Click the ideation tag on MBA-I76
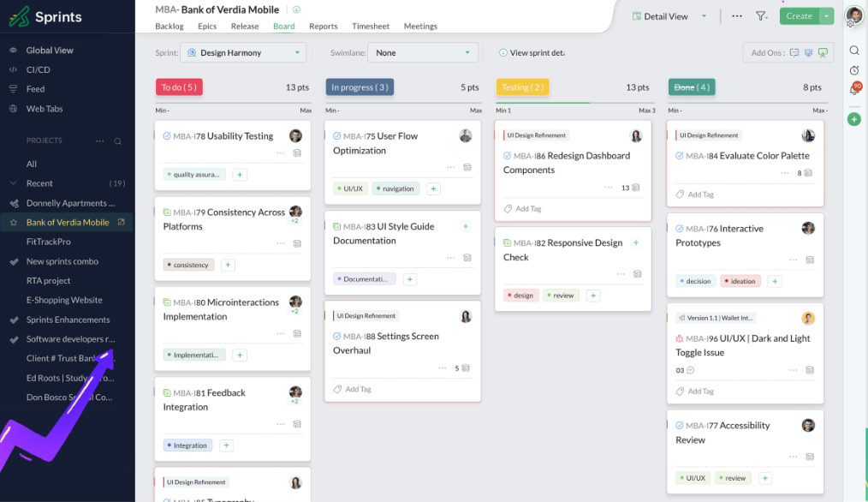The width and height of the screenshot is (868, 502). coord(740,282)
